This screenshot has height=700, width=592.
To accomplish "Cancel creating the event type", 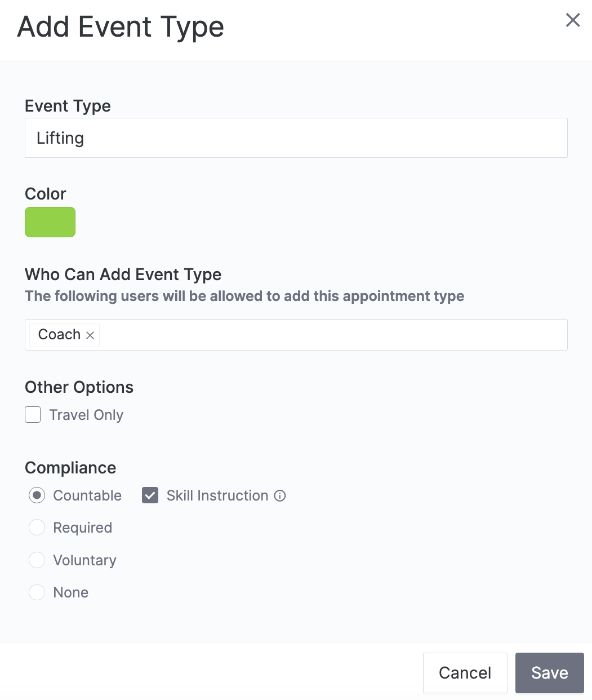I will (465, 672).
